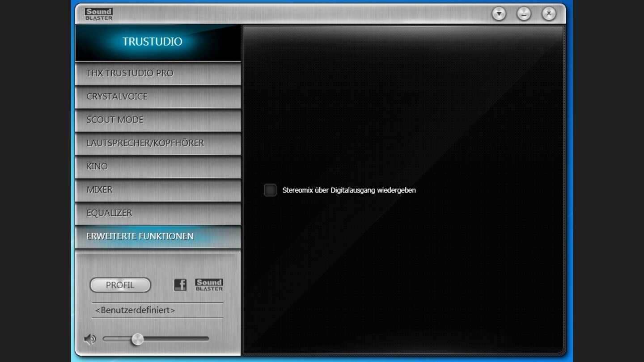The height and width of the screenshot is (362, 644).
Task: Click the Profil button
Action: pos(120,285)
